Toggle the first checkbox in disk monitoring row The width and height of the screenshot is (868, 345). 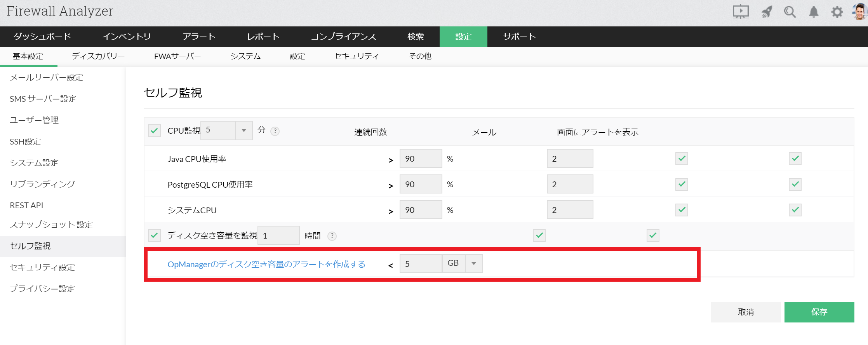[539, 235]
